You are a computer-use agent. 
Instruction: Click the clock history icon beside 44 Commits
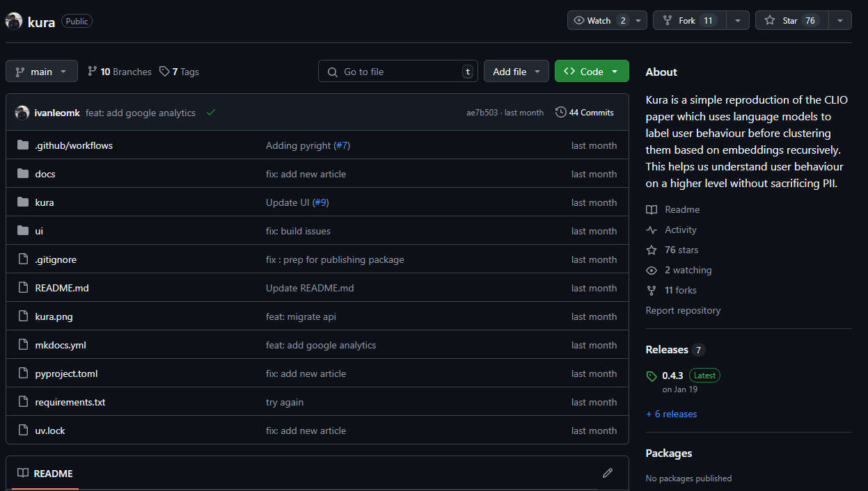[560, 113]
